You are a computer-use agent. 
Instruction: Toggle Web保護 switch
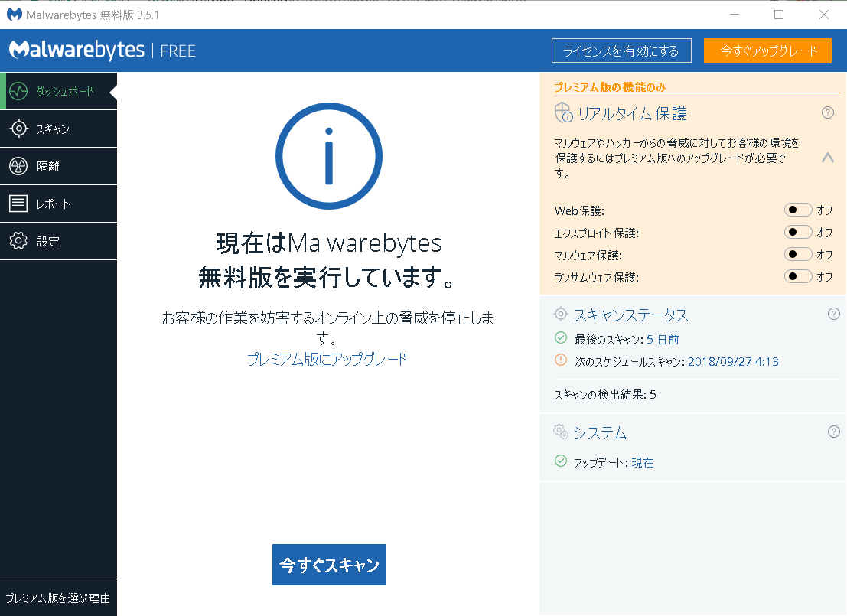798,210
